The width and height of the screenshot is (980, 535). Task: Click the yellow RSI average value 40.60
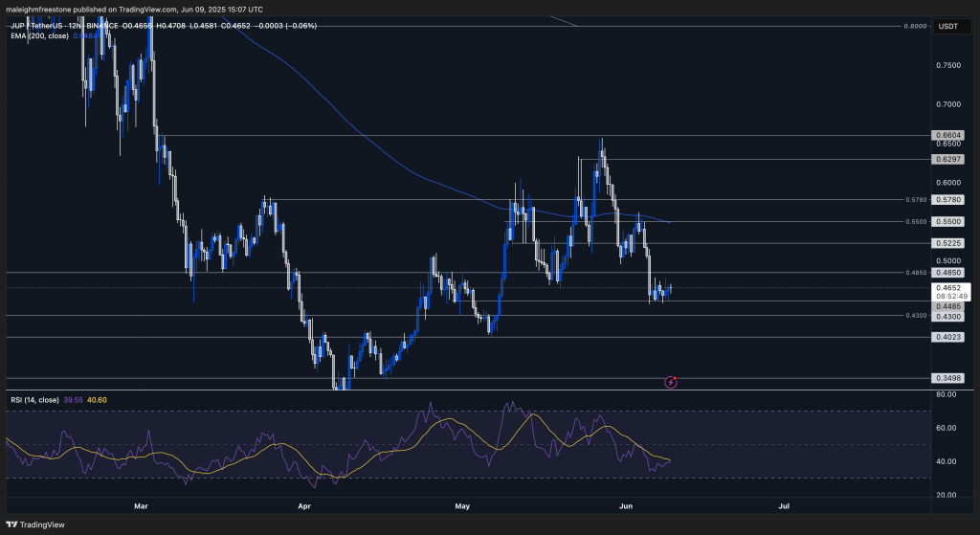pos(97,398)
